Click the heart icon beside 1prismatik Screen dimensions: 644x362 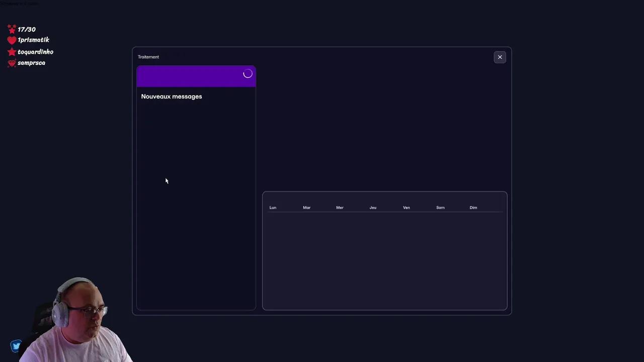pyautogui.click(x=12, y=40)
